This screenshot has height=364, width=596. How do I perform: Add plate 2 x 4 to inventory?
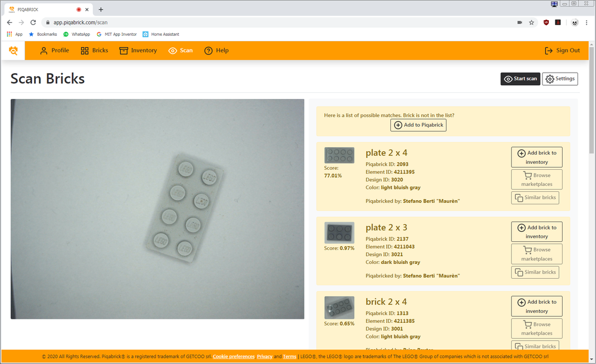coord(536,157)
